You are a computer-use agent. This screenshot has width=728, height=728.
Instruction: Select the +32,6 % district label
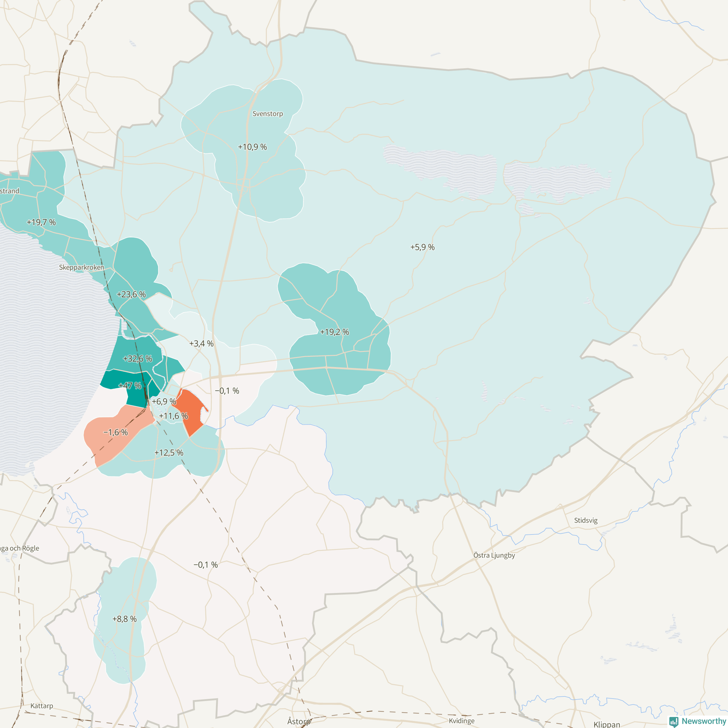coord(137,358)
